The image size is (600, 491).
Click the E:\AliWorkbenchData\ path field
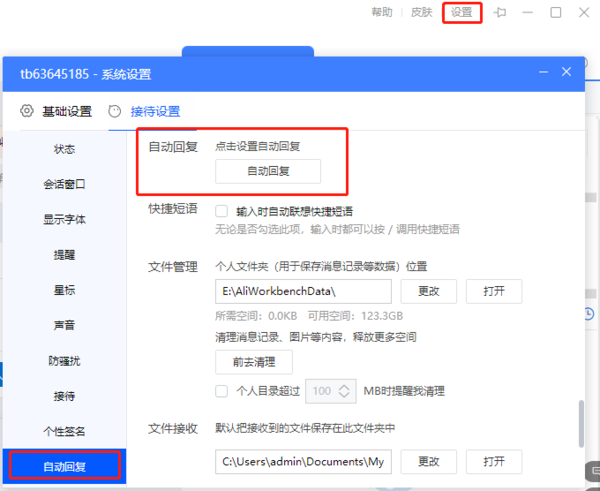click(303, 291)
